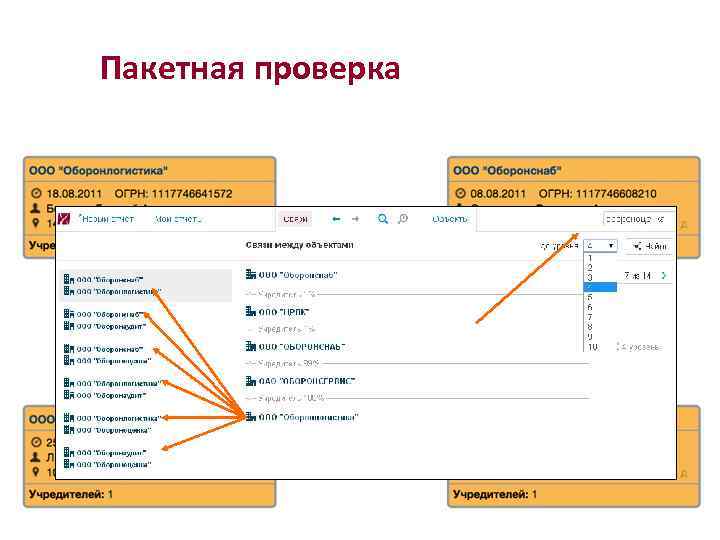The width and height of the screenshot is (720, 540).
Task: Click clock icon beside 08.08.2011
Action: point(460,193)
